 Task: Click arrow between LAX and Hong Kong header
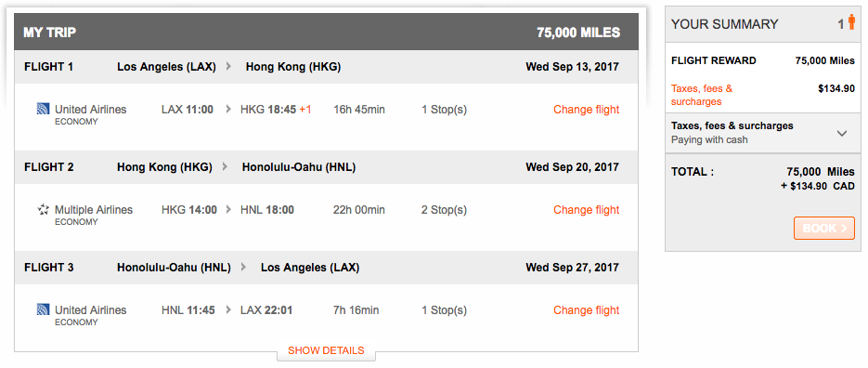click(x=228, y=67)
